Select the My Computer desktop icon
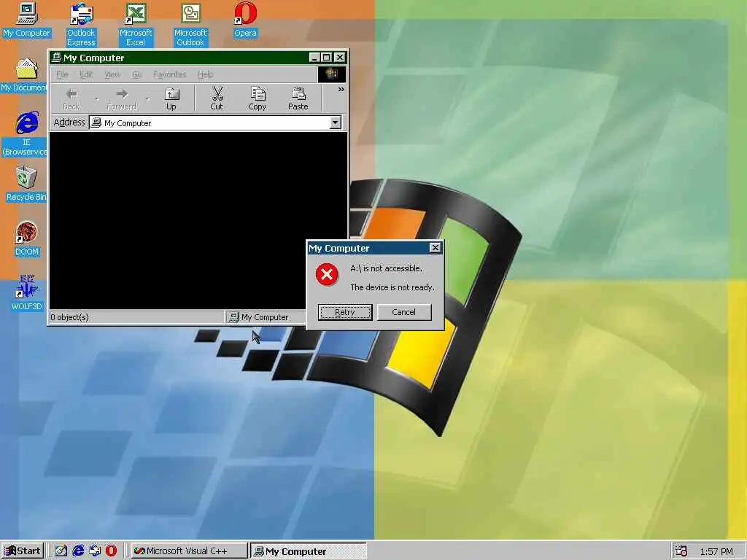747x560 pixels. tap(26, 20)
